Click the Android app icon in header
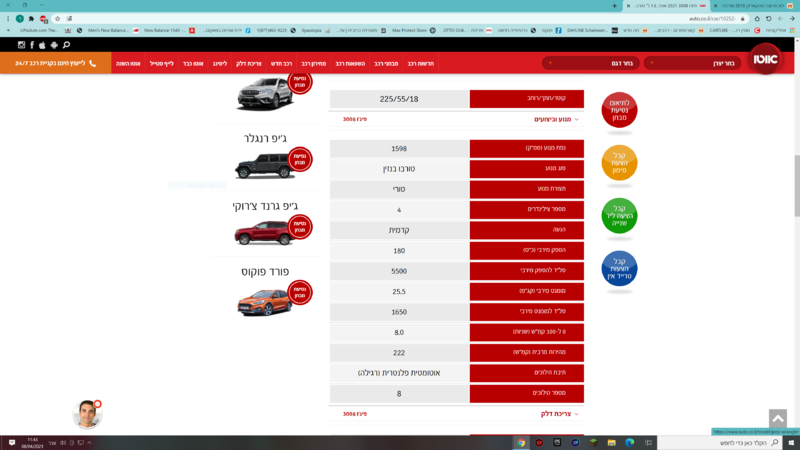This screenshot has height=450, width=800. (54, 45)
